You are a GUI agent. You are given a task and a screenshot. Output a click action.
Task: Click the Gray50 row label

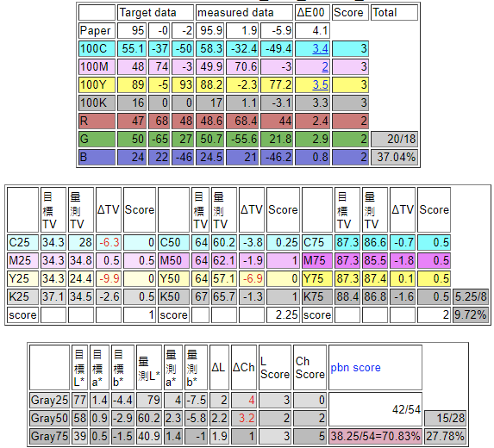pyautogui.click(x=49, y=418)
